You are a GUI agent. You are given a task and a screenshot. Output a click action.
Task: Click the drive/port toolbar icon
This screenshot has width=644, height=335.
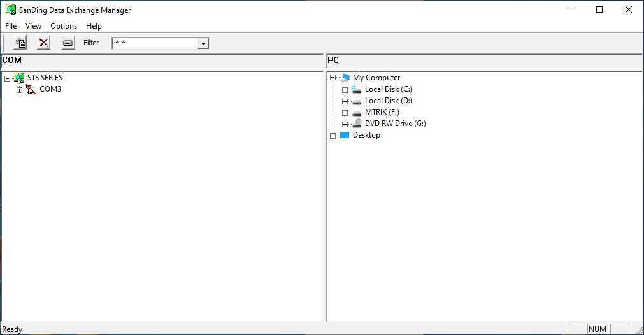(68, 43)
